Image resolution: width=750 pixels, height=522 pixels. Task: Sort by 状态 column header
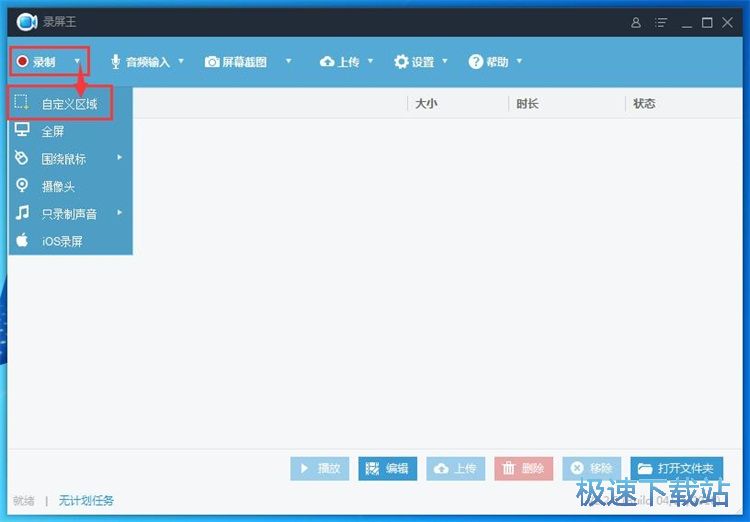(x=644, y=103)
